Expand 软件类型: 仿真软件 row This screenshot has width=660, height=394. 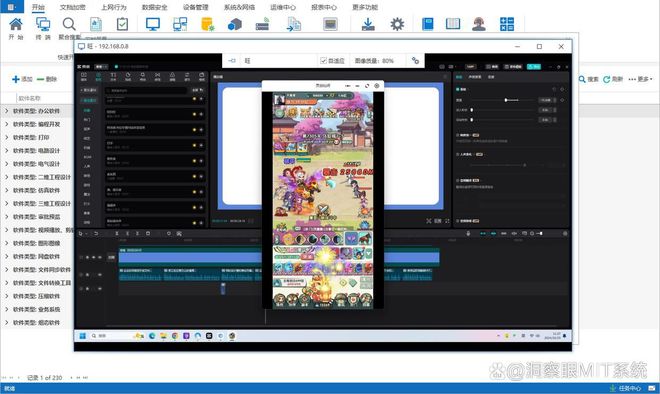[6, 190]
